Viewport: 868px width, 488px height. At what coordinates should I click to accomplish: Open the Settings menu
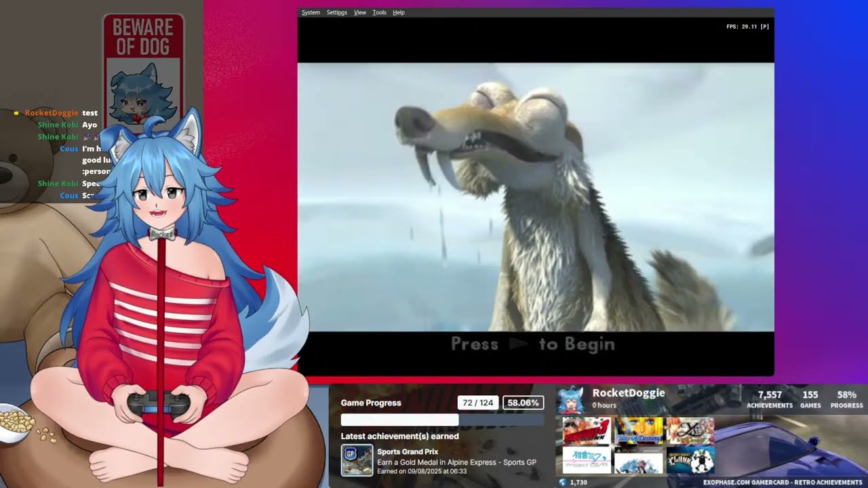click(336, 12)
